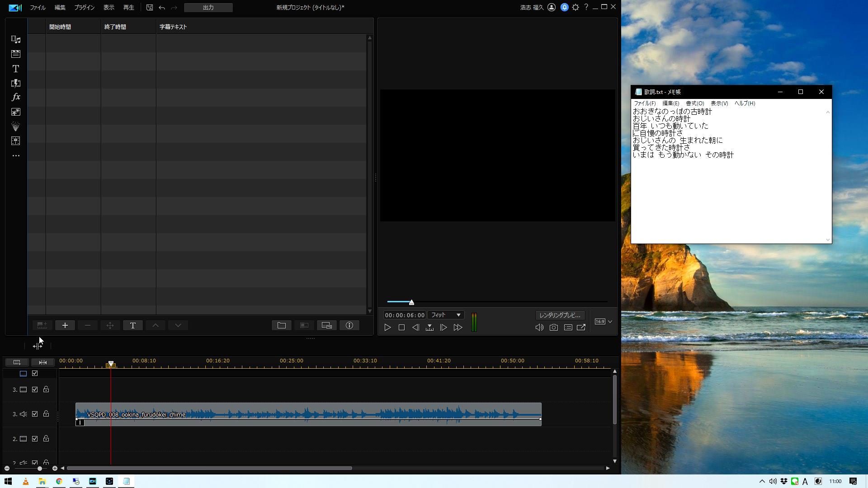Click the レンダリングプレビュー button

click(560, 315)
